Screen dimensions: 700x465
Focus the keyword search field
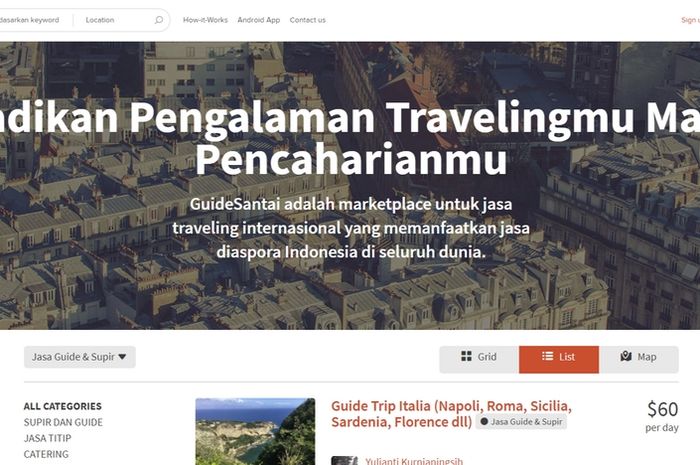pos(33,20)
